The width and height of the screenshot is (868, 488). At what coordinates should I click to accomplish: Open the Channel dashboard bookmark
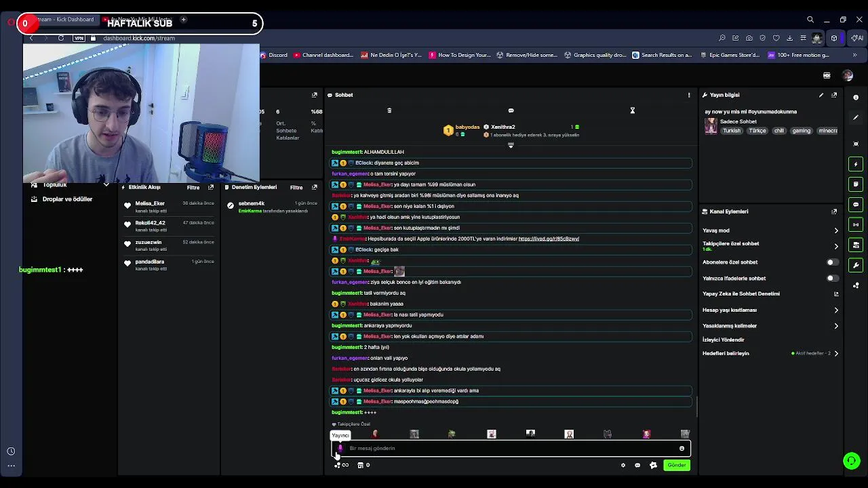point(323,55)
